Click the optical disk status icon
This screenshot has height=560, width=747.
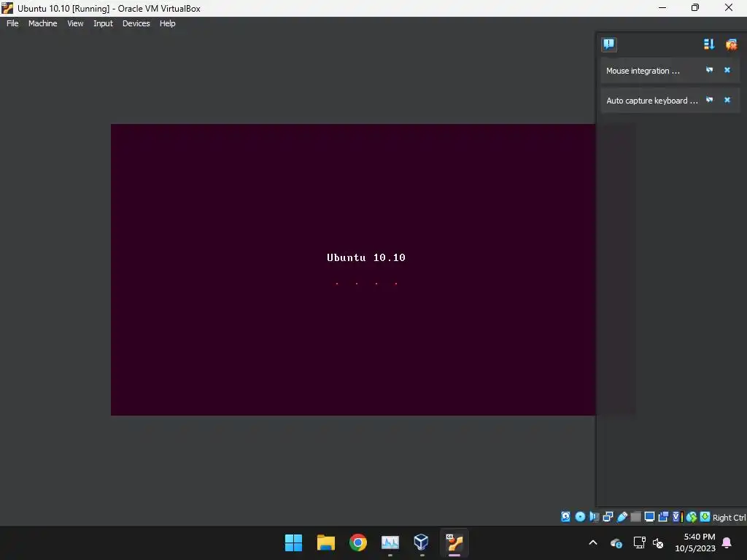tap(580, 517)
